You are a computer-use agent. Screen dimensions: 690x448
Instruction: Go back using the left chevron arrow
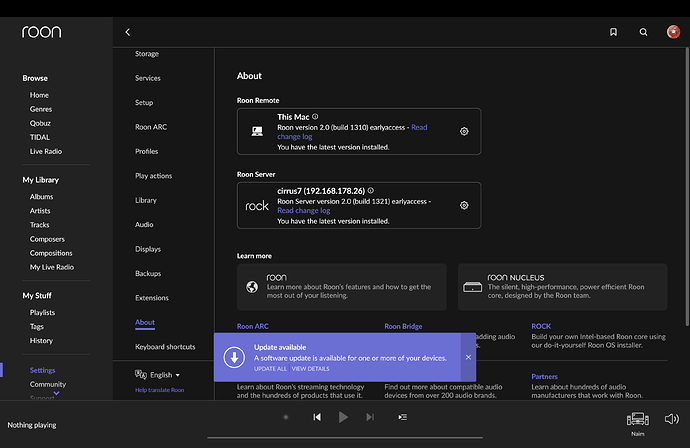[x=128, y=32]
